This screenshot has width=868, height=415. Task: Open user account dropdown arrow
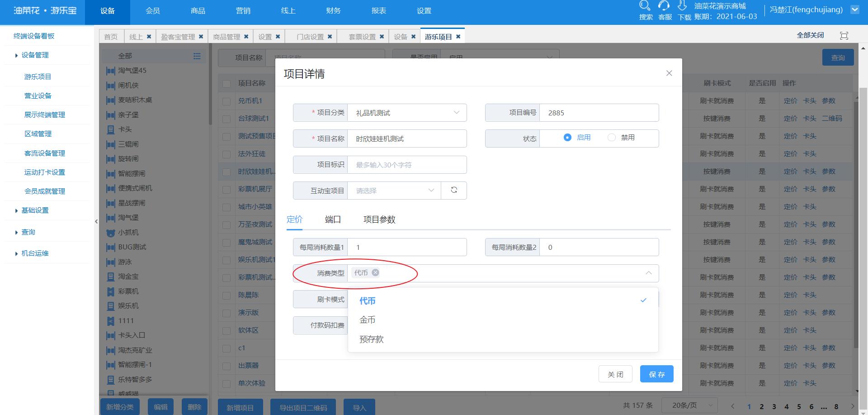pos(854,10)
